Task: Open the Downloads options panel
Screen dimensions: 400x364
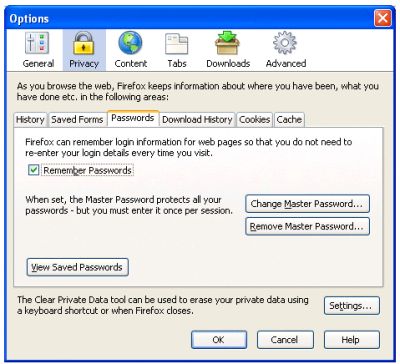Action: tap(228, 50)
